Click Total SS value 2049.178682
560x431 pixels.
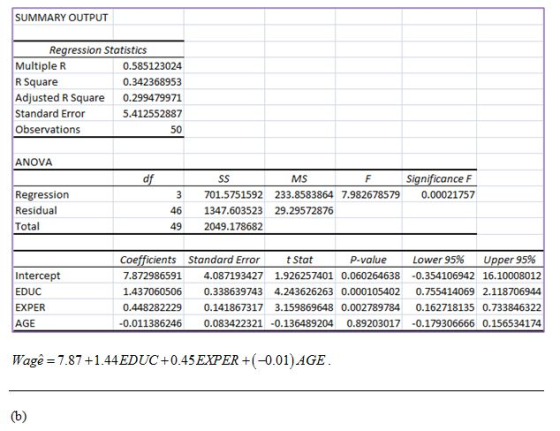pos(233,226)
